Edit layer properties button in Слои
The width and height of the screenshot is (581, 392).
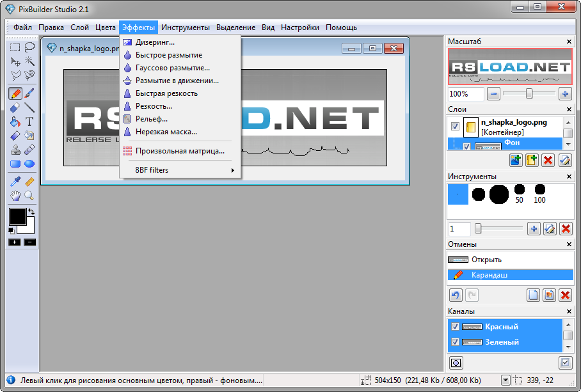tap(565, 160)
